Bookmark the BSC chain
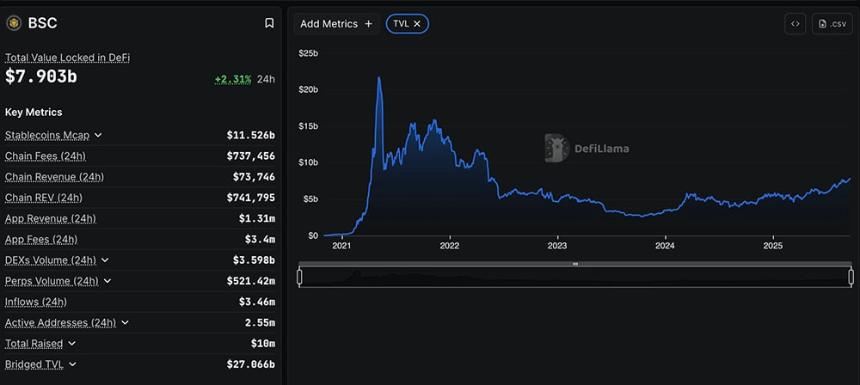This screenshot has height=385, width=860. (269, 23)
